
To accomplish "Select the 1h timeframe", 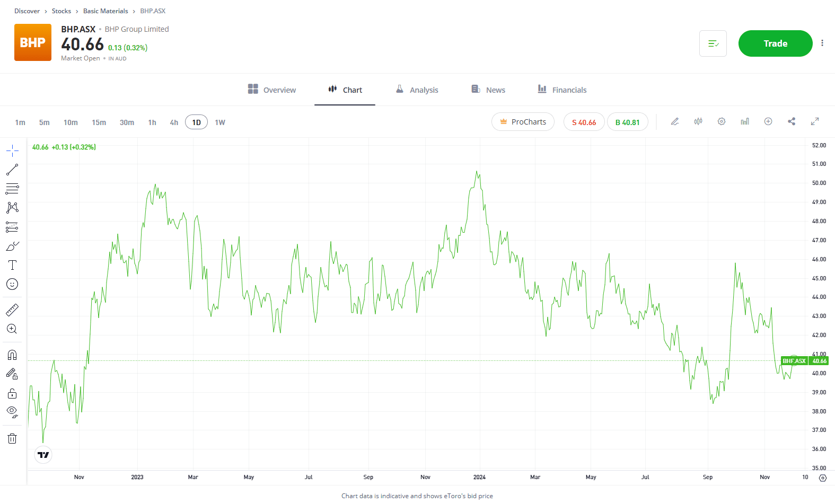I will 152,122.
